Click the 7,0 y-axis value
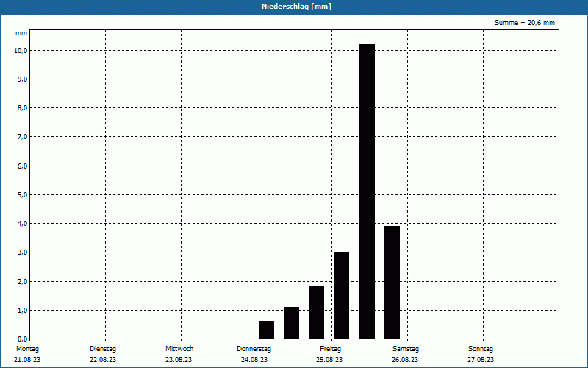588x368 pixels. (22, 137)
